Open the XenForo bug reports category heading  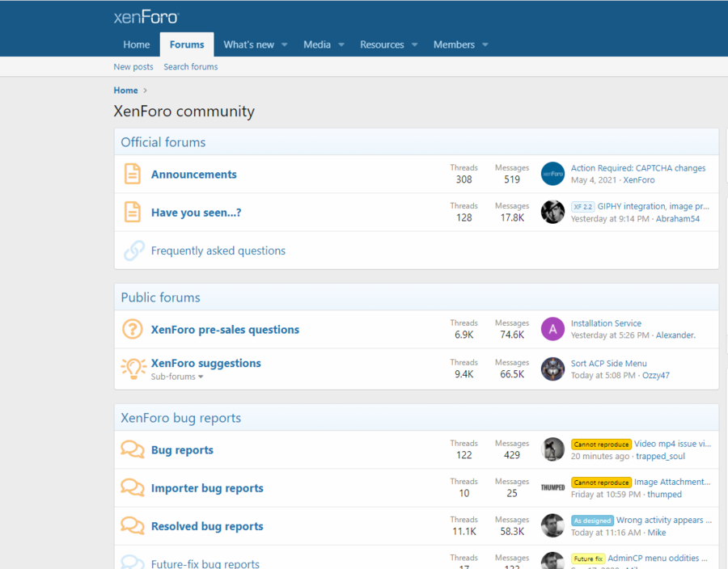[x=180, y=418]
